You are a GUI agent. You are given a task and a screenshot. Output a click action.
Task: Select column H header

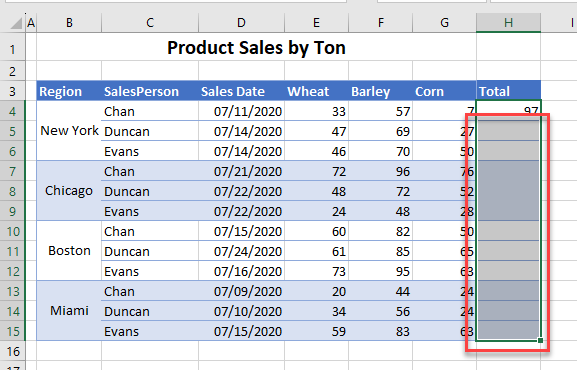508,23
